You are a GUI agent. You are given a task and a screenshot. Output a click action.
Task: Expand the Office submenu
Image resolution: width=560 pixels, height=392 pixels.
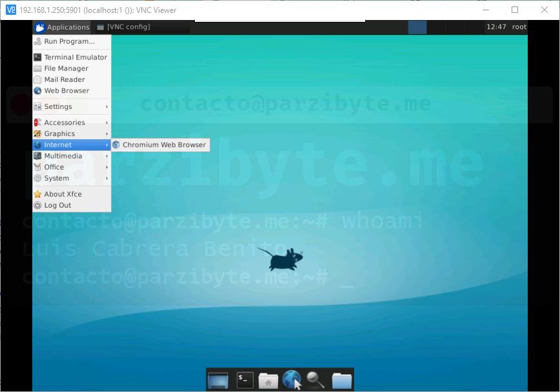(x=72, y=167)
